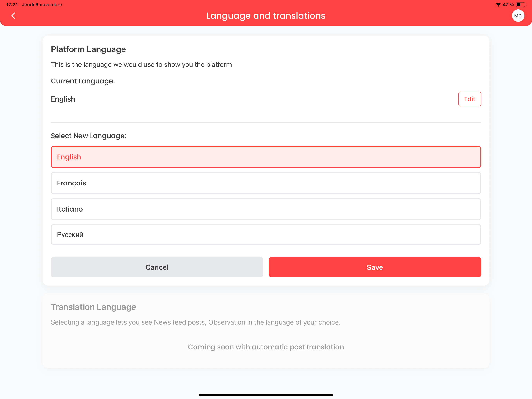Go back with the header arrow
The height and width of the screenshot is (399, 532).
click(13, 16)
